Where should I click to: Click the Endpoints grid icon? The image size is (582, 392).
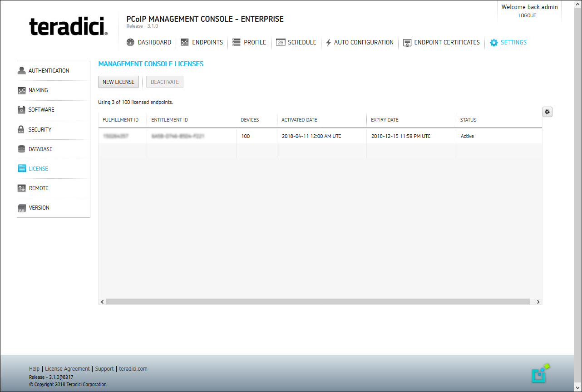184,42
